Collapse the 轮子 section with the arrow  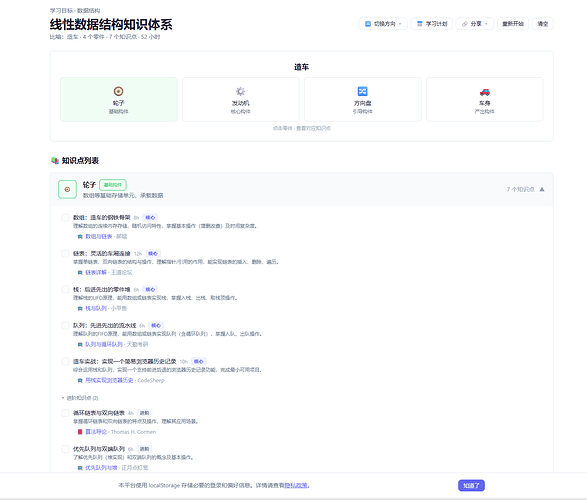click(x=542, y=189)
